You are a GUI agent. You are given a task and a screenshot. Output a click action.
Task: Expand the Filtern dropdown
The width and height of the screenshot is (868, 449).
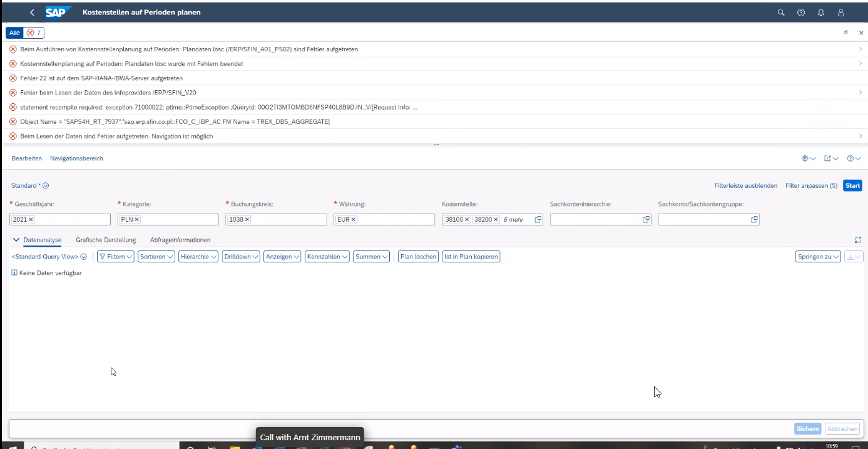pos(116,257)
